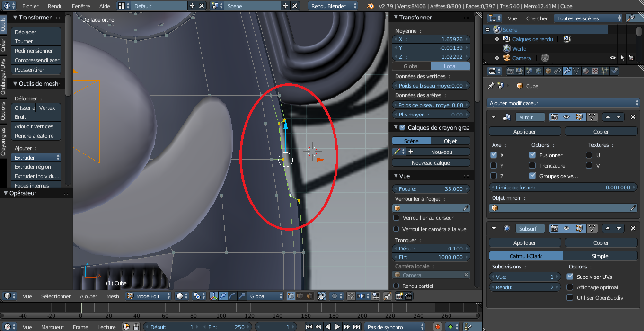Open the Ajouter modificateur dropdown
Image resolution: width=644 pixels, height=331 pixels.
564,103
